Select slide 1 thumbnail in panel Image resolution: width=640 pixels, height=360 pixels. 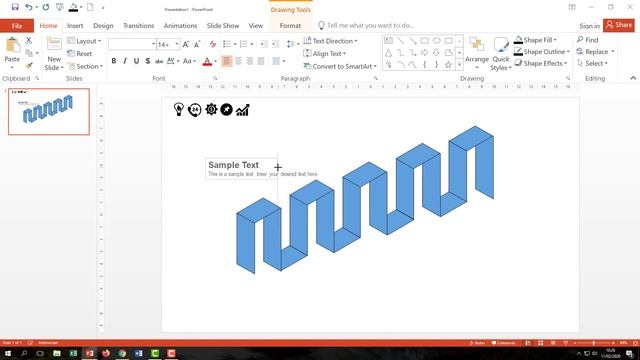tap(49, 111)
